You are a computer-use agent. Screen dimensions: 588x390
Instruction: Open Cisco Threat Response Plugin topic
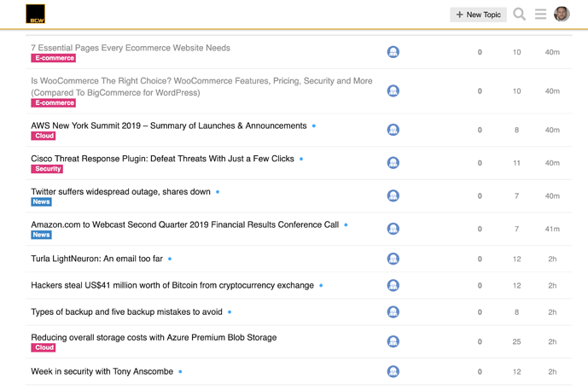tap(162, 159)
